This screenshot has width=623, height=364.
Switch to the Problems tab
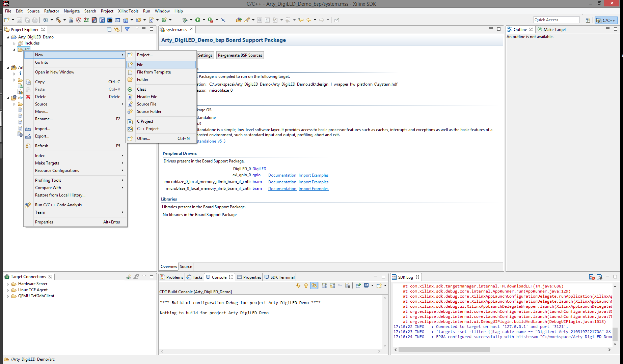(x=172, y=277)
